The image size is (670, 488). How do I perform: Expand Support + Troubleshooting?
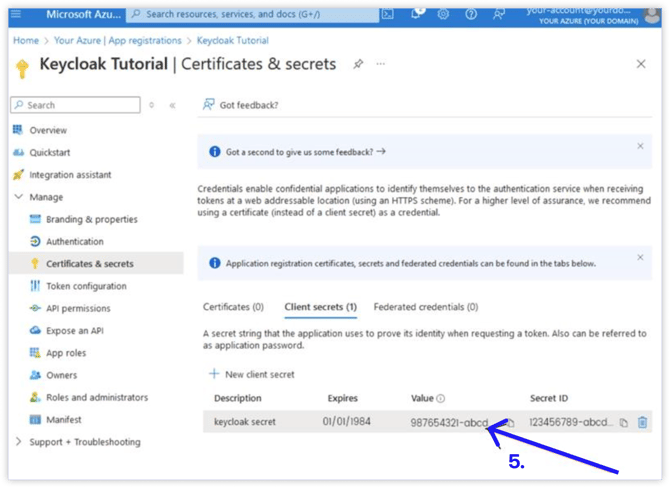(x=85, y=441)
